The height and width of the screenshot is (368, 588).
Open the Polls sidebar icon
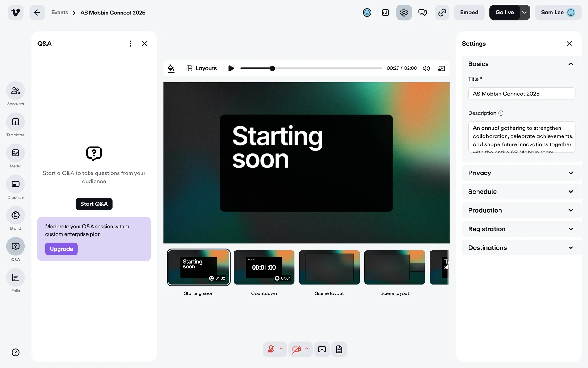pyautogui.click(x=15, y=278)
